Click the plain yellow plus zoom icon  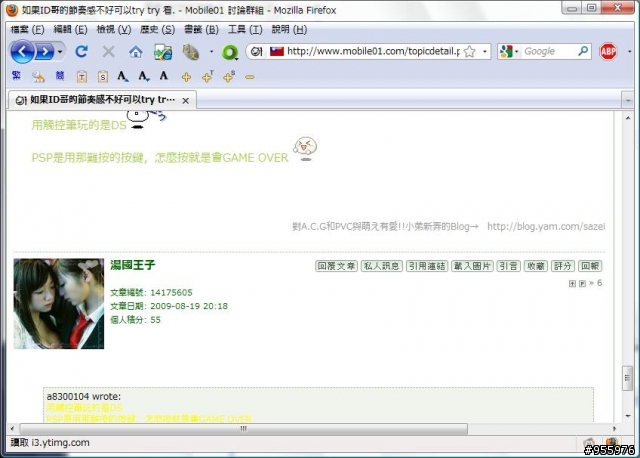pyautogui.click(x=186, y=77)
